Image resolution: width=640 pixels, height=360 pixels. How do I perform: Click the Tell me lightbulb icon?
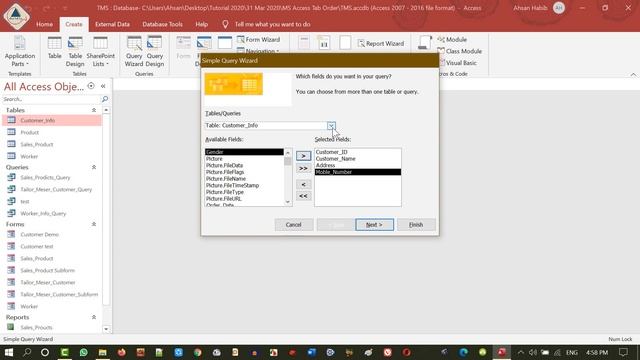[225, 24]
